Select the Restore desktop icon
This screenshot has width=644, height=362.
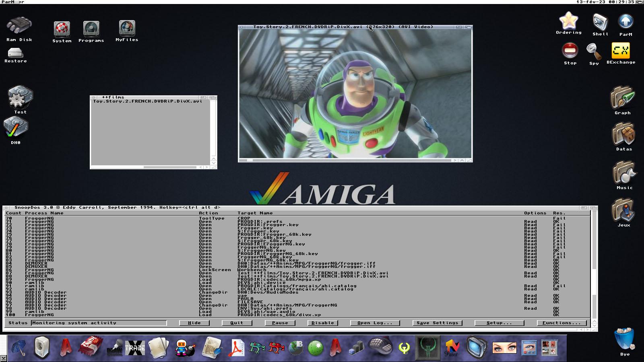[x=16, y=53]
